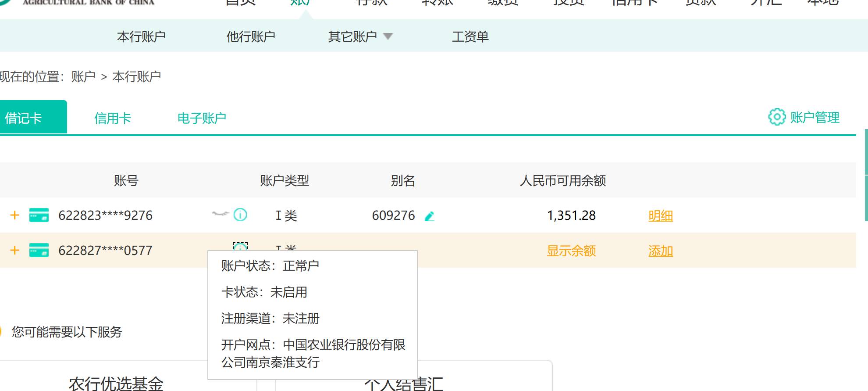Click the 本行账户 breadcrumb text

tap(137, 77)
